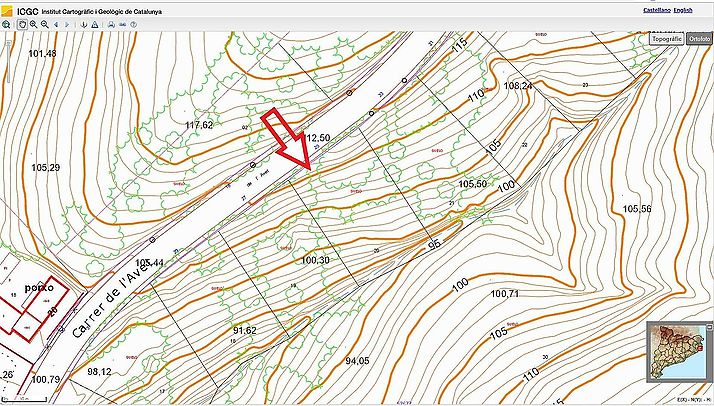Change language to Castellano
The width and height of the screenshot is (714, 406).
657,10
